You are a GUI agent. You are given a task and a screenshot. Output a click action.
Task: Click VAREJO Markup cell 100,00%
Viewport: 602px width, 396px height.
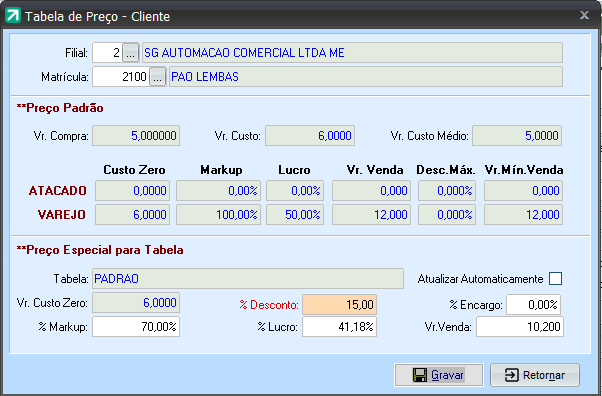[x=218, y=214]
